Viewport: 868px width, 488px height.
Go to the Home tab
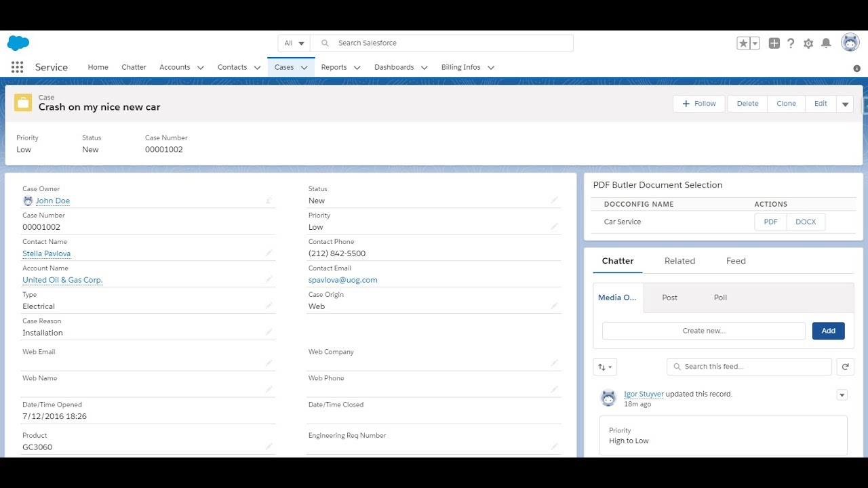click(x=98, y=67)
